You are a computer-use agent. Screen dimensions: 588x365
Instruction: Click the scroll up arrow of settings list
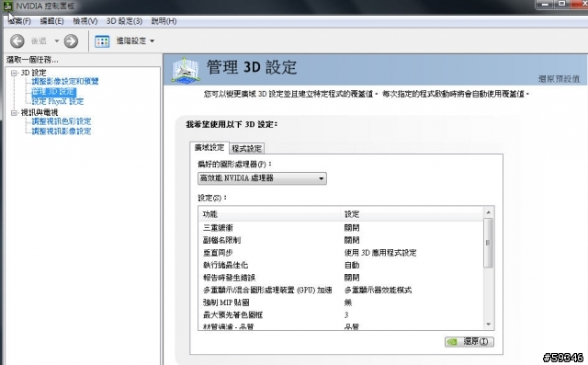pyautogui.click(x=488, y=212)
